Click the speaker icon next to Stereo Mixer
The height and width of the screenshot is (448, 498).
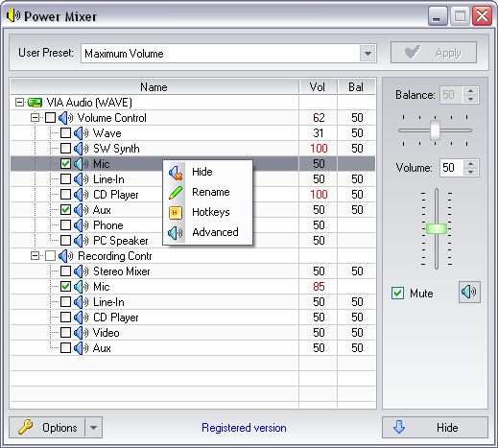pos(81,271)
